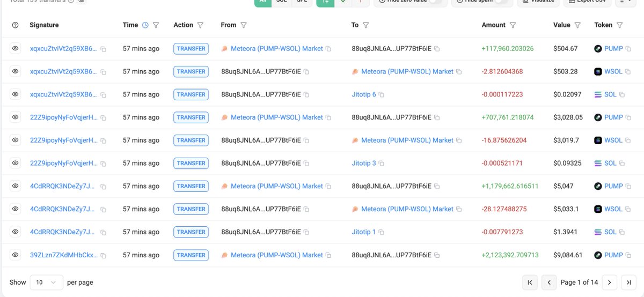Click TRANSFER badge in the $5,047 row
The height and width of the screenshot is (297, 644).
click(191, 186)
